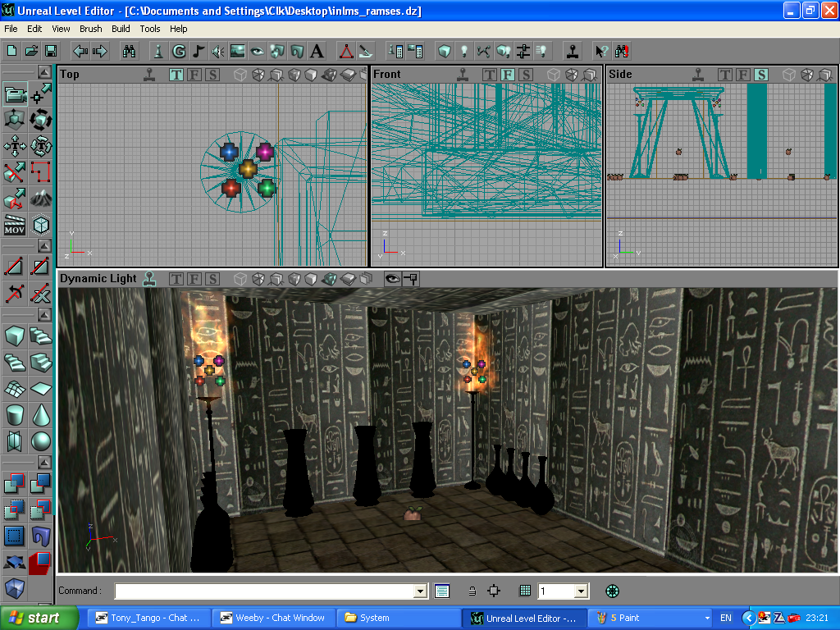Toggle Side view 'S' in Side viewport
This screenshot has width=840, height=630.
[760, 75]
